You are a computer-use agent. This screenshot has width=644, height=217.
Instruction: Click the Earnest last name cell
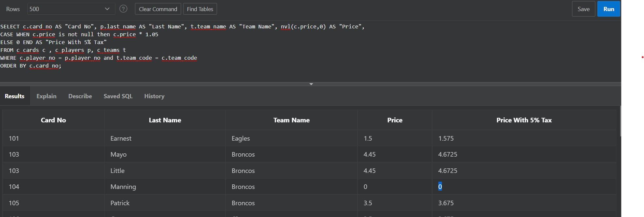pyautogui.click(x=165, y=138)
